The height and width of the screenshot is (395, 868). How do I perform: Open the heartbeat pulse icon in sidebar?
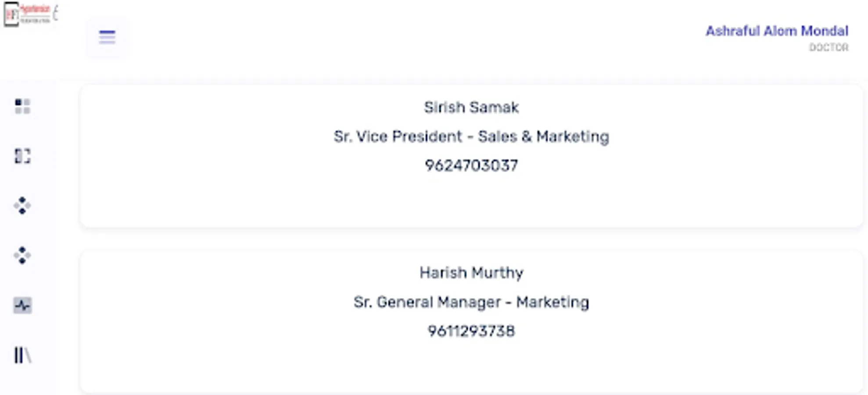tap(22, 305)
